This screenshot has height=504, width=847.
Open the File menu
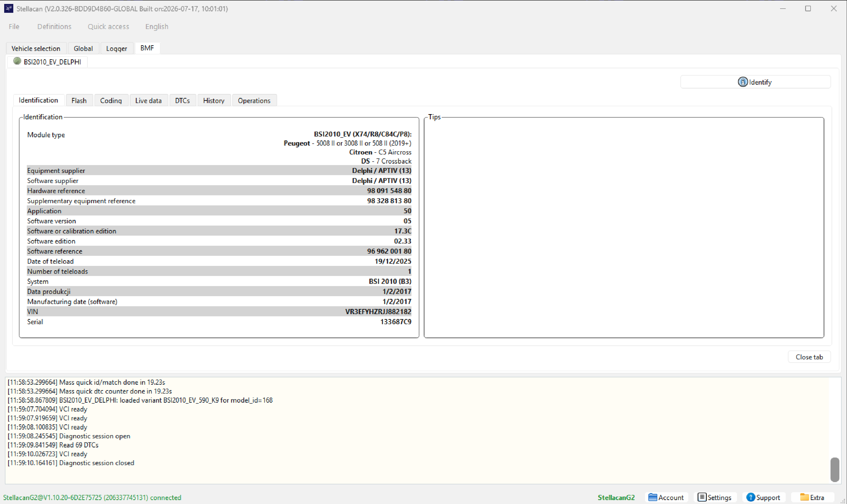14,27
